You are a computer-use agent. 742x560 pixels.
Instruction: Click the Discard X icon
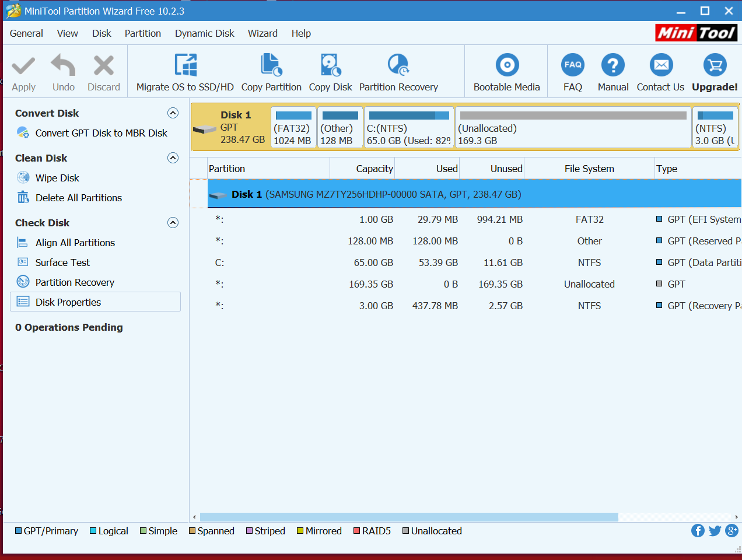click(x=104, y=66)
